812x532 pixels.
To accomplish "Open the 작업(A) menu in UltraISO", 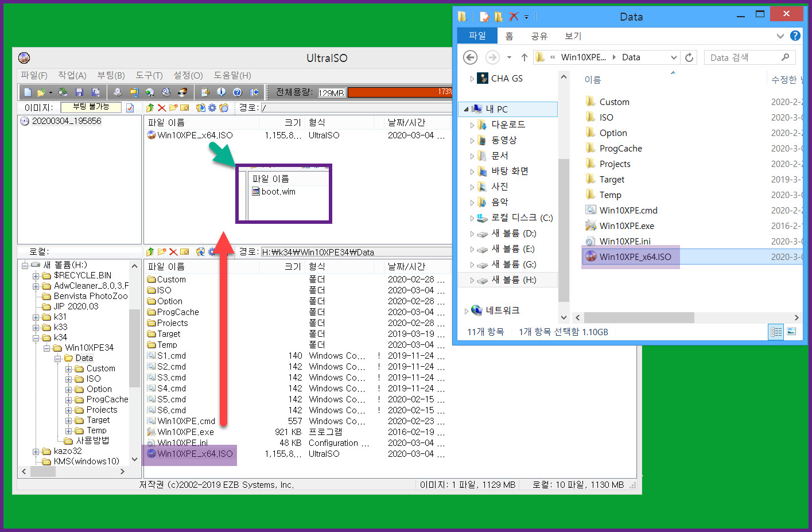I will coord(72,75).
